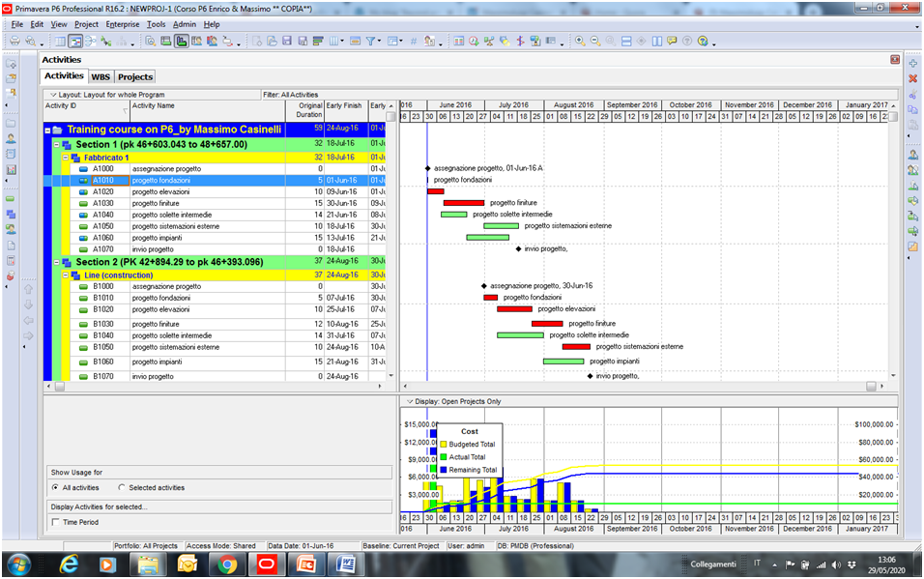This screenshot has width=924, height=579.
Task: Select the All activities radio button
Action: coord(55,487)
